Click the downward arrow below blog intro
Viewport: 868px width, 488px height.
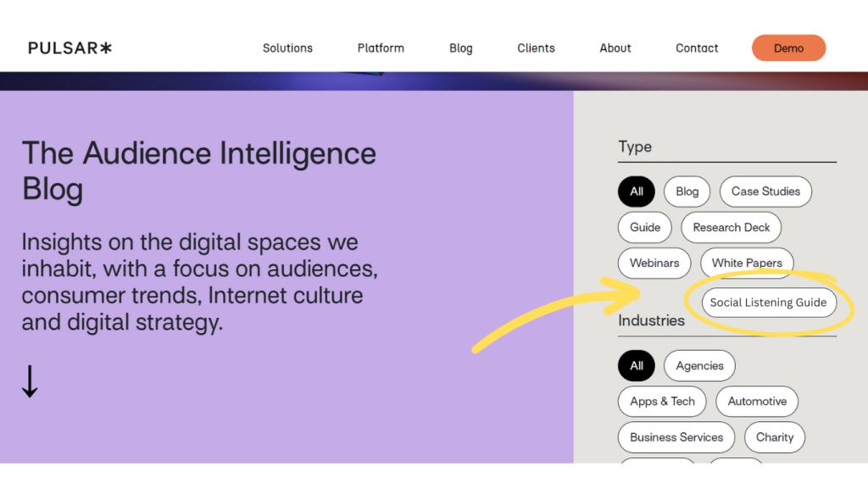point(30,381)
